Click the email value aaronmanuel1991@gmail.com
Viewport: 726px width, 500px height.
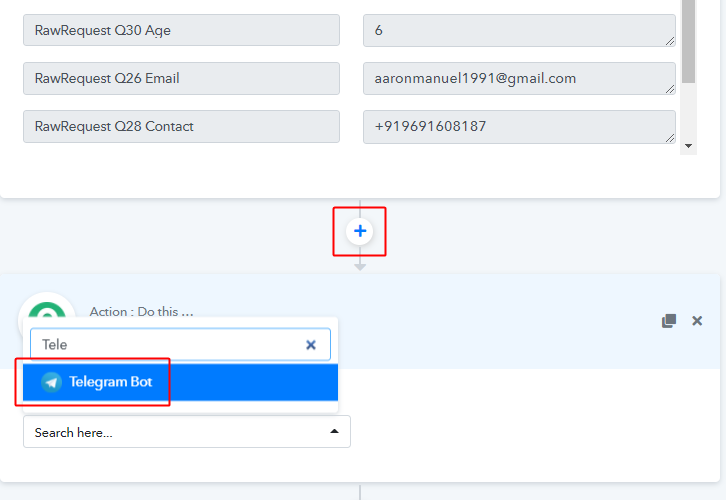[519, 78]
